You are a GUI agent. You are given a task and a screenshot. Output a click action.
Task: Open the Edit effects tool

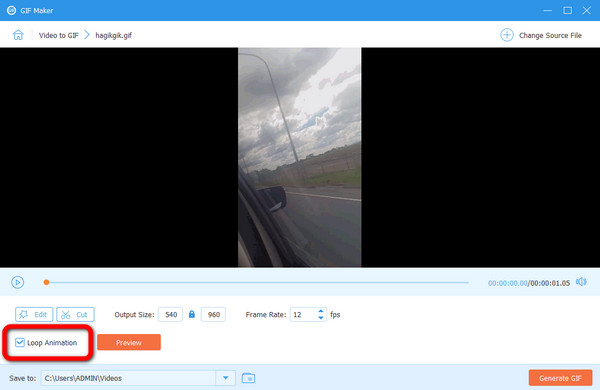(34, 315)
